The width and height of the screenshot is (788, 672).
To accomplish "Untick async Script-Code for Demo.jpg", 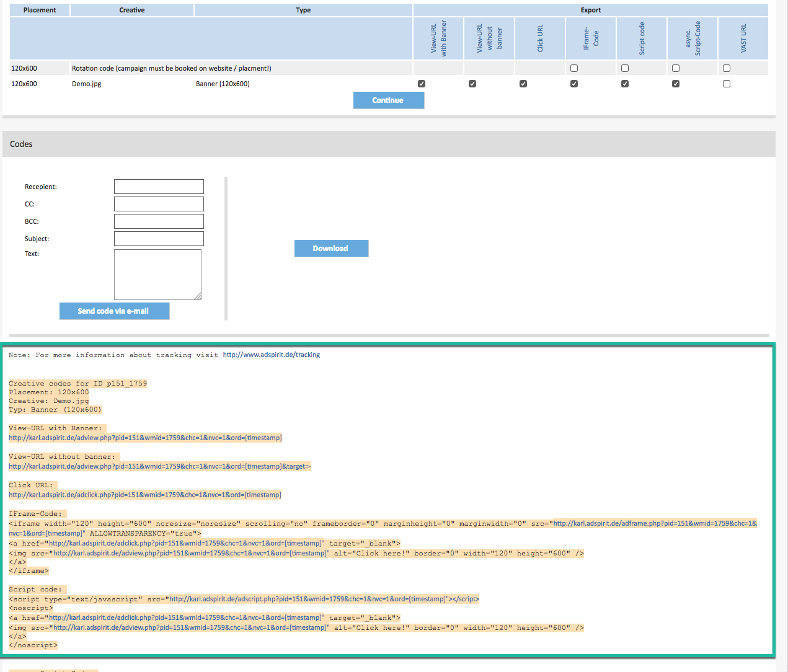I will pyautogui.click(x=676, y=84).
